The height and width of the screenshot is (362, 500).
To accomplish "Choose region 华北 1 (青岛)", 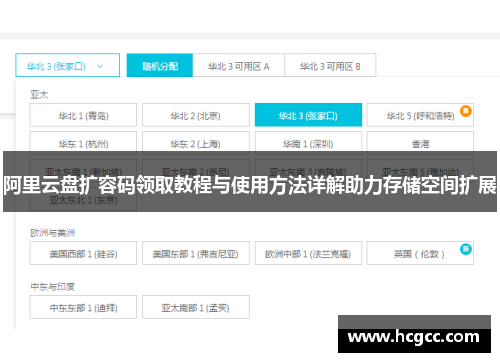I will pos(83,115).
